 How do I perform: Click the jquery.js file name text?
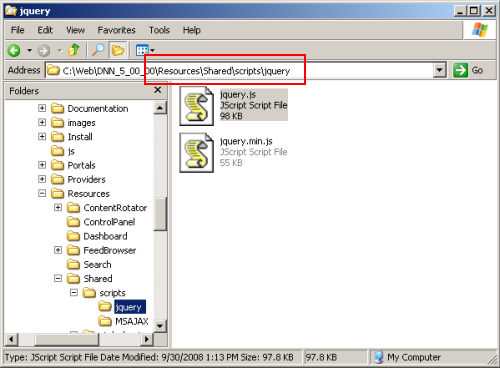(238, 94)
